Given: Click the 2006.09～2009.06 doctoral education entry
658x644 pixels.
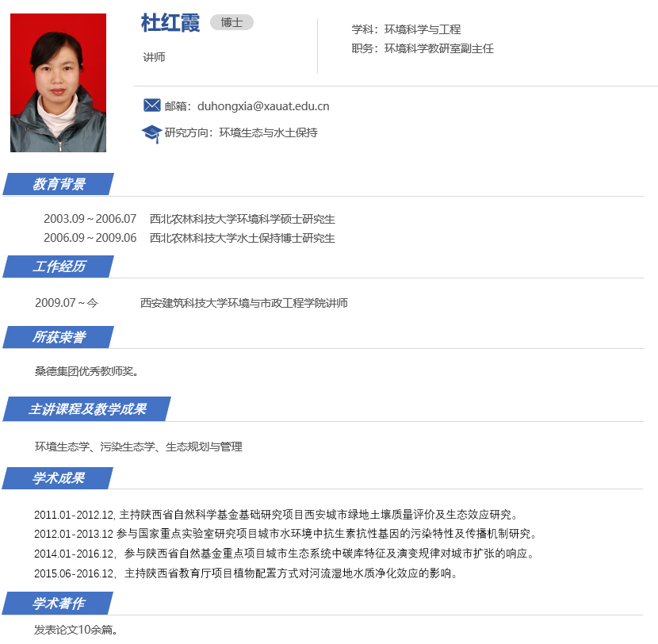Looking at the screenshot, I should [189, 238].
